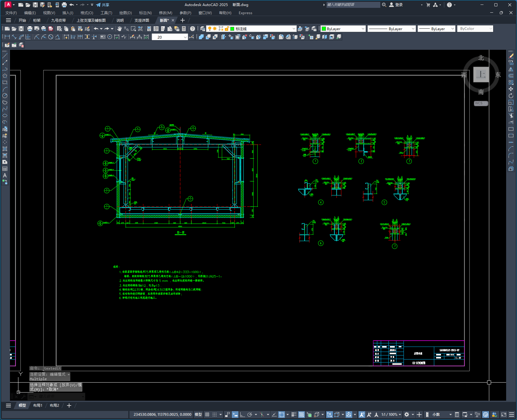
Task: Click the Help question mark toolbar icon
Action: [x=193, y=29]
